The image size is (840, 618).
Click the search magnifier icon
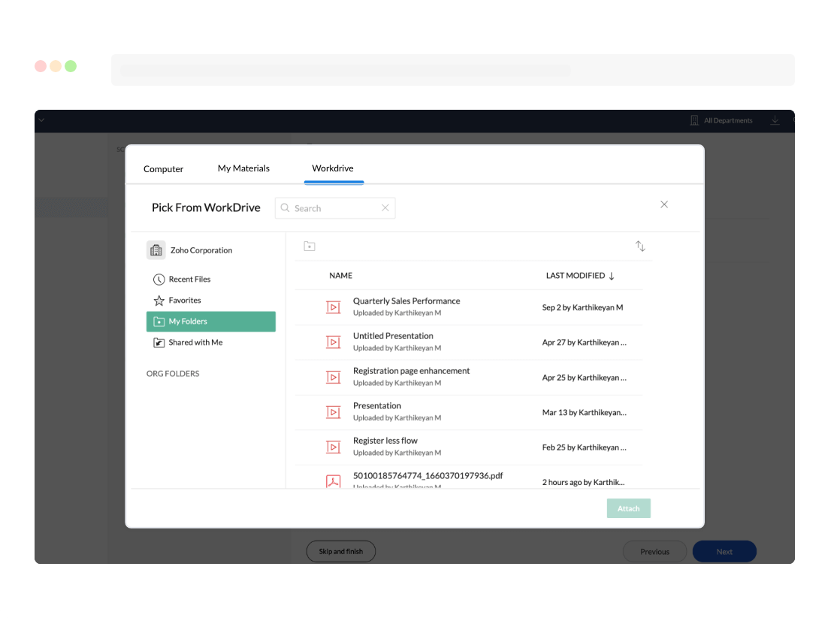[285, 208]
